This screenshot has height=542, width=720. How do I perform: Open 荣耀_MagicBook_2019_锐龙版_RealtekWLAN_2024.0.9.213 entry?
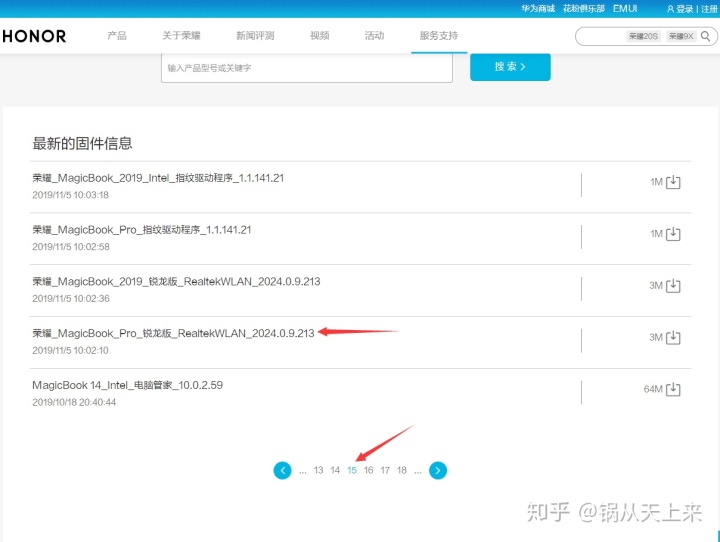tap(176, 282)
